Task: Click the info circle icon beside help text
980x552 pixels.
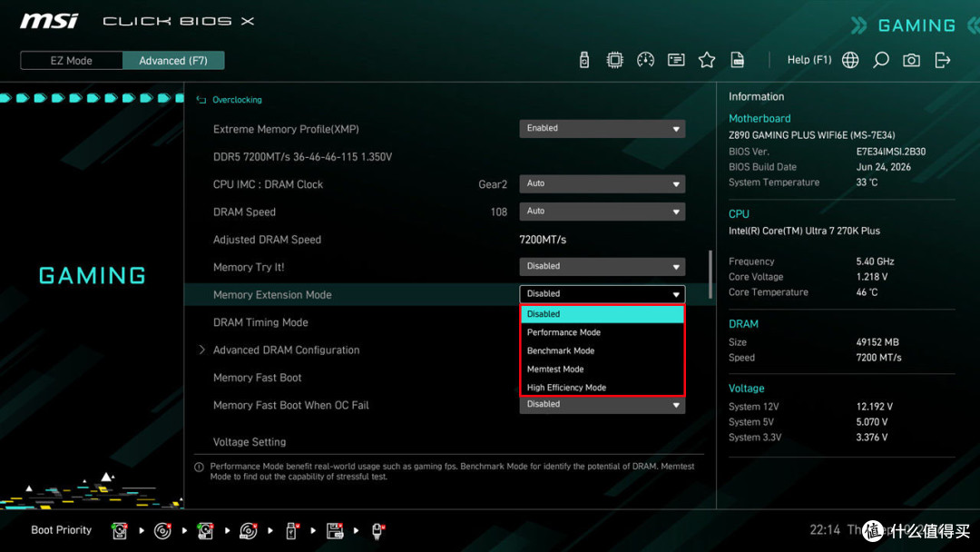Action: (199, 467)
